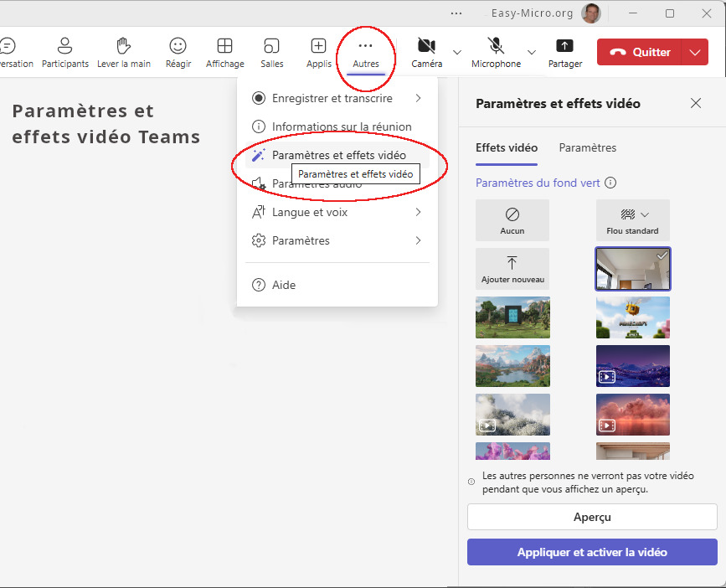Image resolution: width=726 pixels, height=588 pixels.
Task: Expand the Caméra options arrow
Action: click(x=457, y=52)
